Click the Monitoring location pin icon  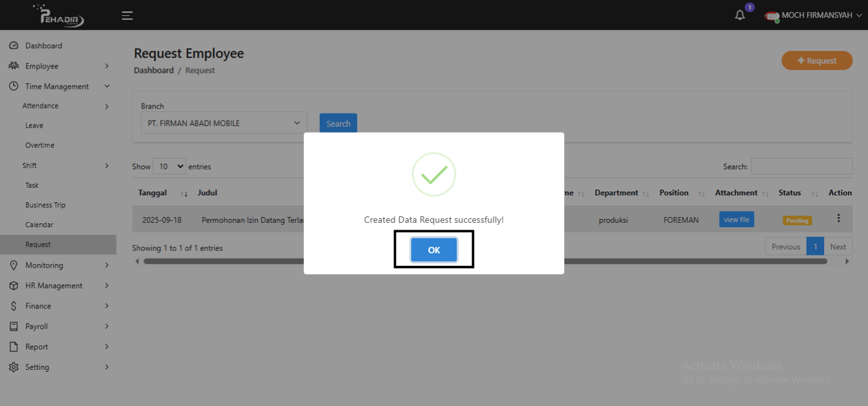tap(13, 265)
